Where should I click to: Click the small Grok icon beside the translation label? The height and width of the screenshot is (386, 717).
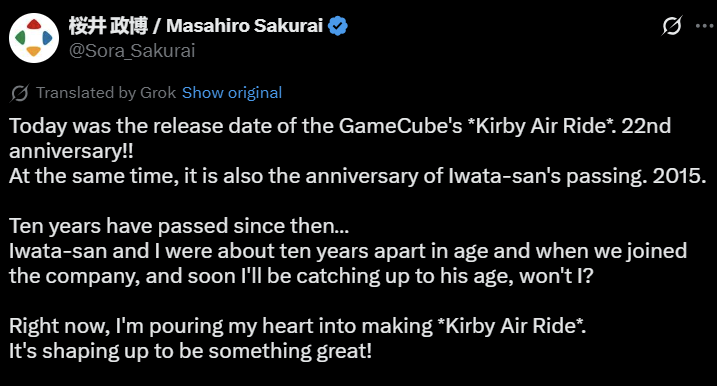(20, 93)
